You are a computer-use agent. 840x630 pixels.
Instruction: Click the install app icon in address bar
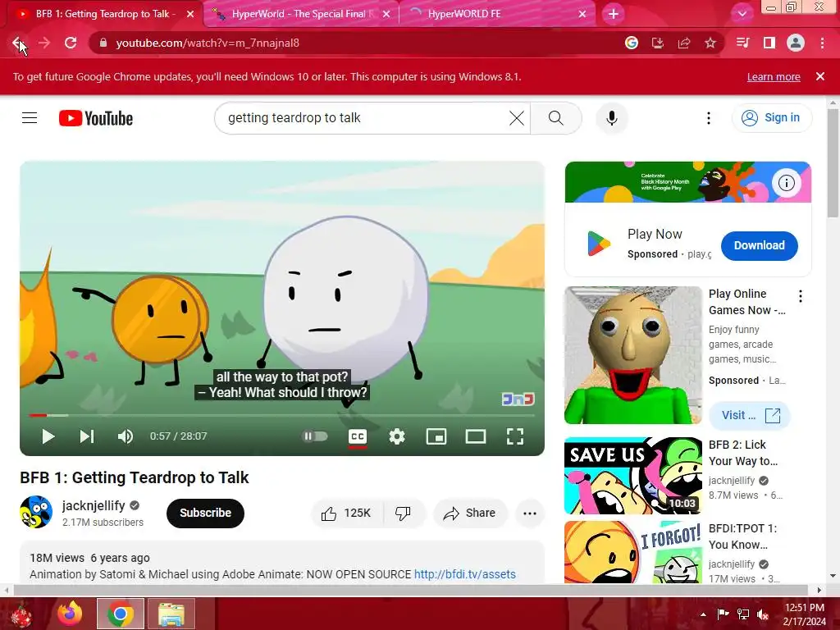coord(657,43)
